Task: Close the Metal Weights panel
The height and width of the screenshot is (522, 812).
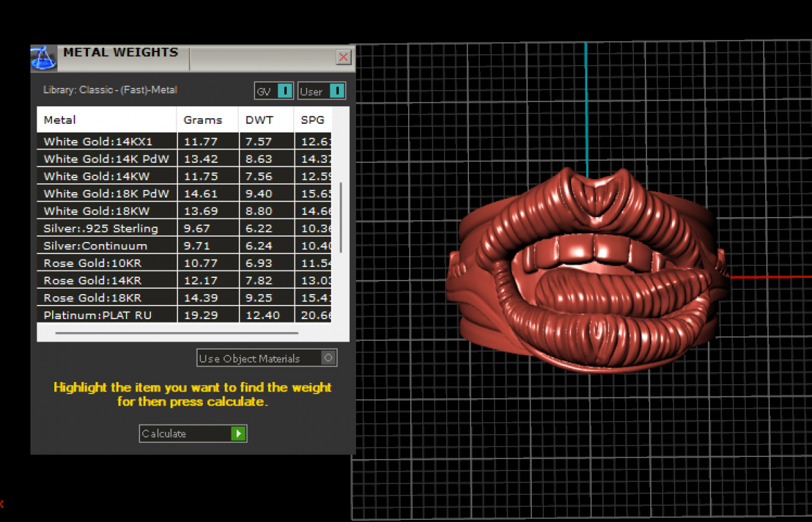Action: click(344, 57)
